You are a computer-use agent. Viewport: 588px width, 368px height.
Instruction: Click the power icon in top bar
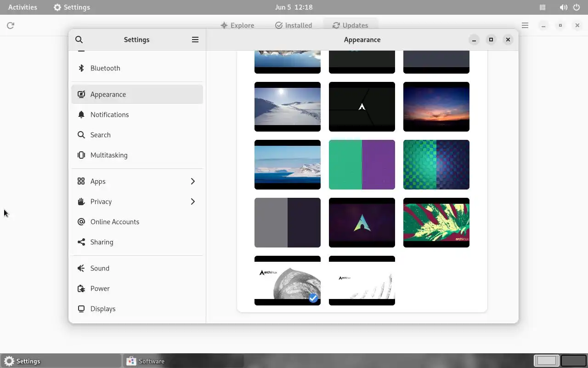pos(577,7)
